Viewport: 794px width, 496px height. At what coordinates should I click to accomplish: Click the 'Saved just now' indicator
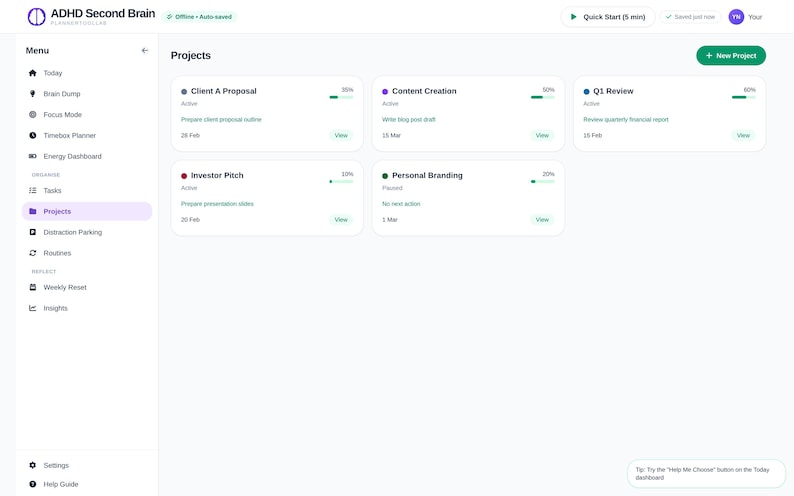(x=690, y=17)
